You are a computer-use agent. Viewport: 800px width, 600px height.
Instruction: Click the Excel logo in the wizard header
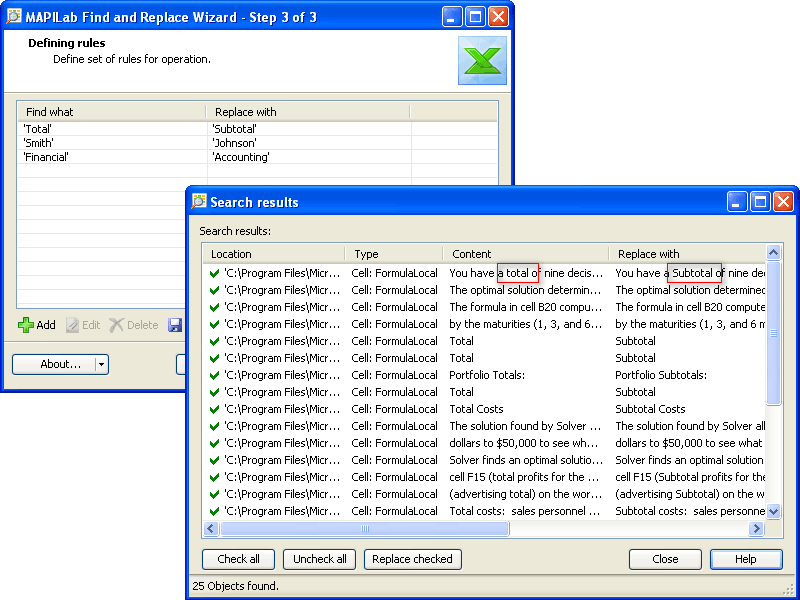[x=482, y=60]
